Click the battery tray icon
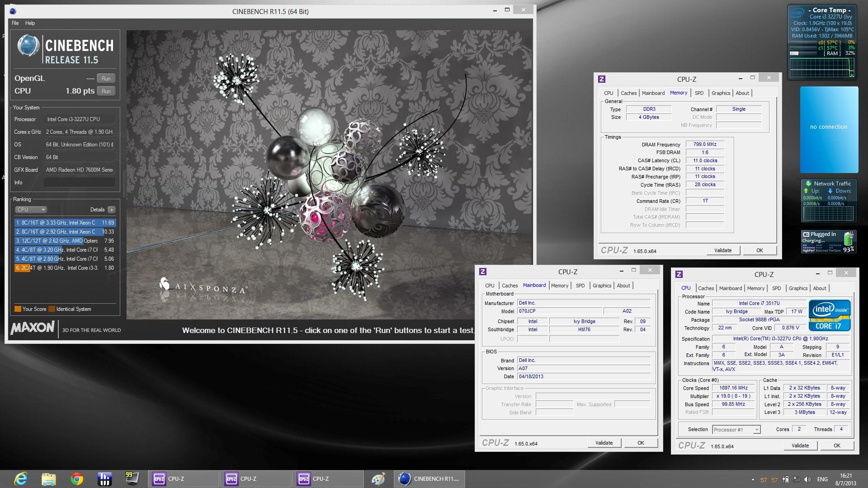The image size is (868, 488). [x=786, y=479]
